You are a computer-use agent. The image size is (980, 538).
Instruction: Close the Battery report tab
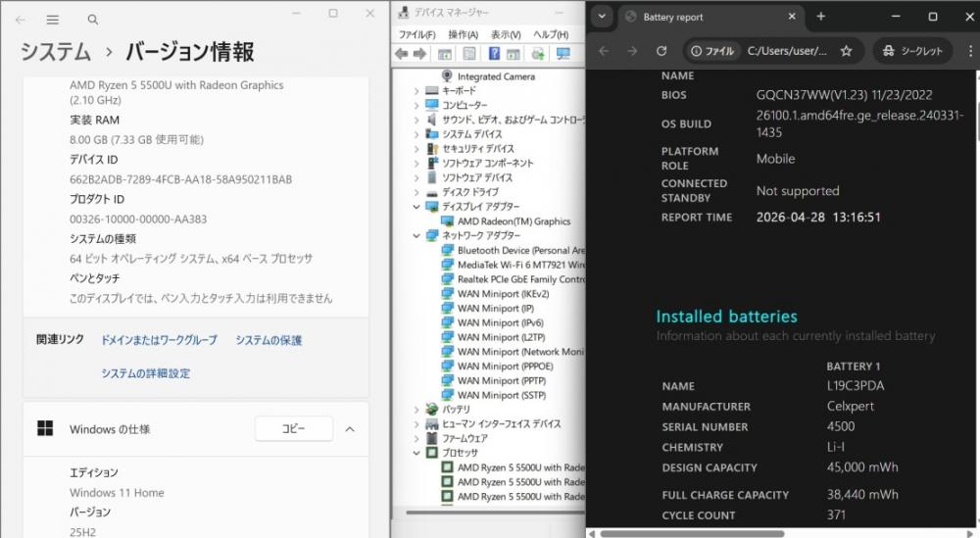pos(792,17)
